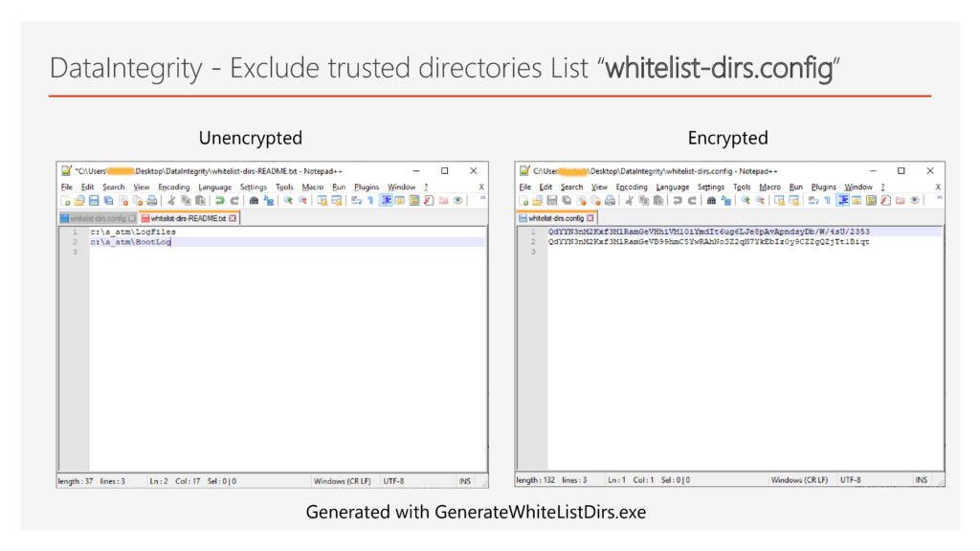
Task: Open the Plugins menu in the encrypted window
Action: click(823, 187)
